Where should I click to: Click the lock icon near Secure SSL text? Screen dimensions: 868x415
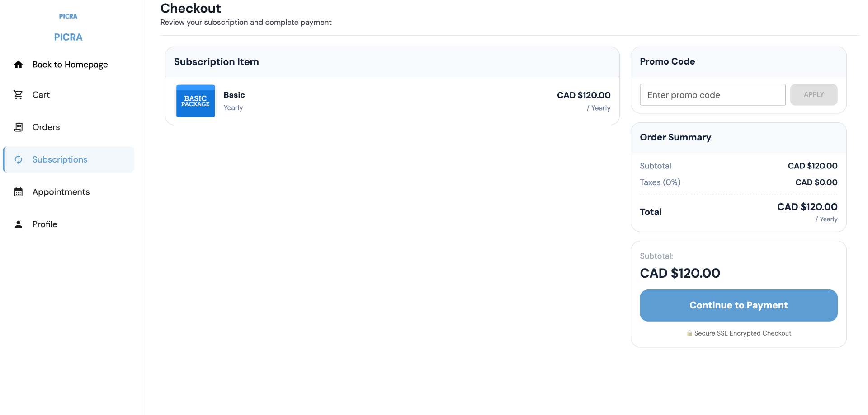(x=689, y=333)
